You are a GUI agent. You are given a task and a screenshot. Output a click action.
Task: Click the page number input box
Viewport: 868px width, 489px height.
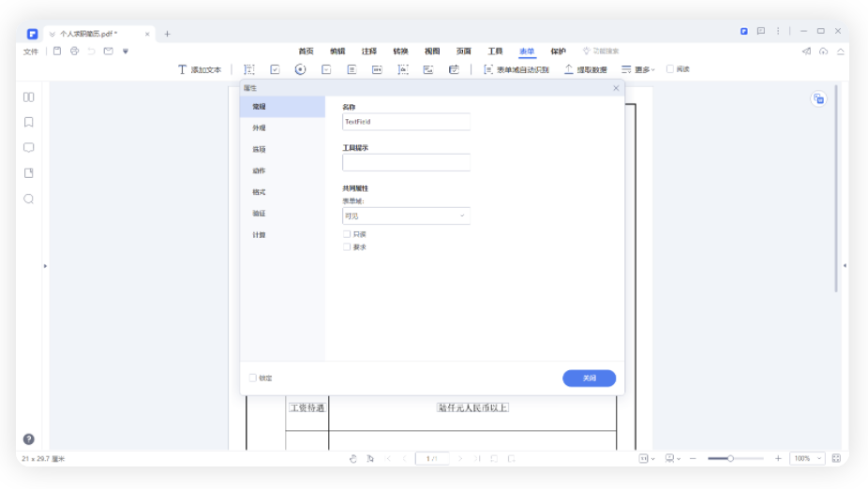[x=432, y=459]
